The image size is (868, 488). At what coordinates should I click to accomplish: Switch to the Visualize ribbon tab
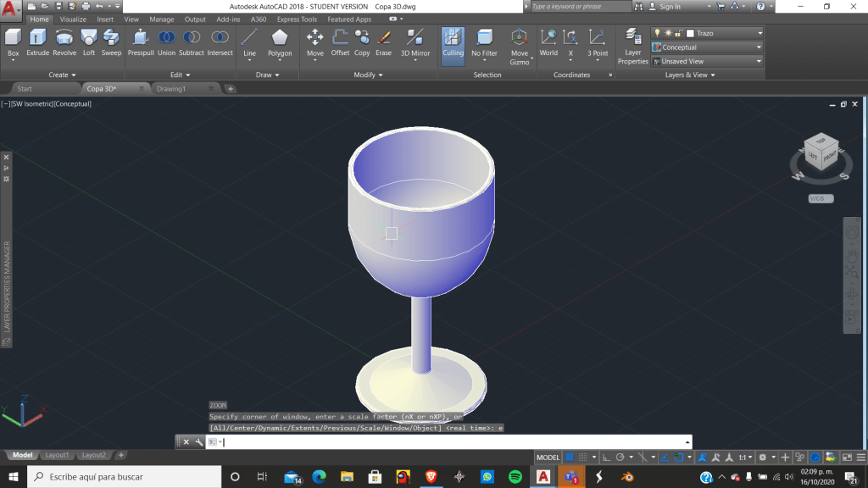(73, 19)
